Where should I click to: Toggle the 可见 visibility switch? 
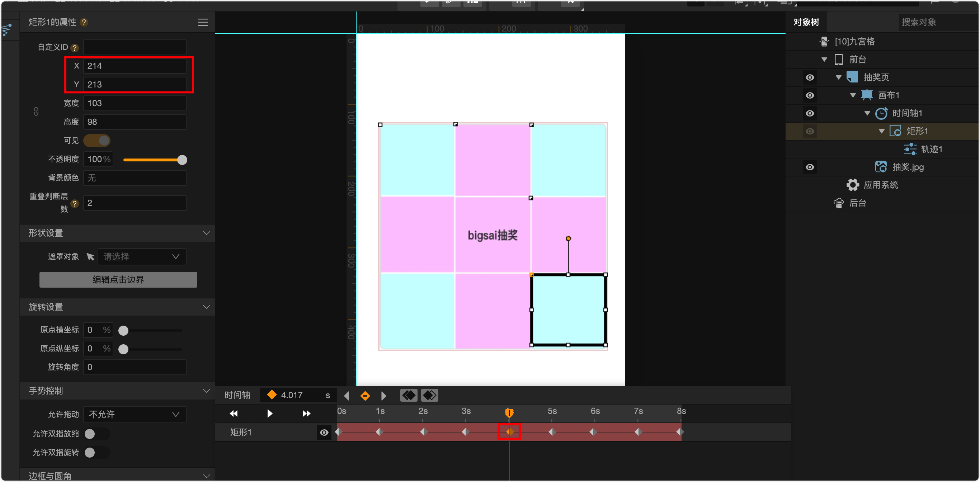tap(97, 141)
